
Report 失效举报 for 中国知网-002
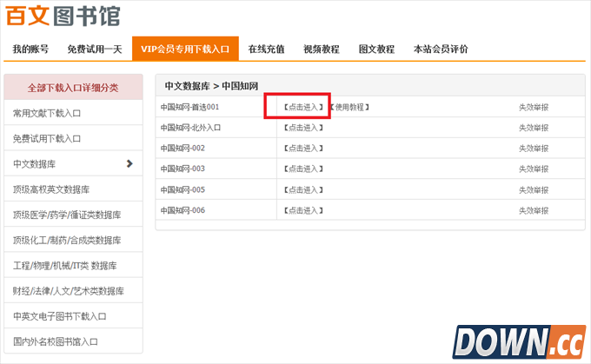pyautogui.click(x=534, y=149)
